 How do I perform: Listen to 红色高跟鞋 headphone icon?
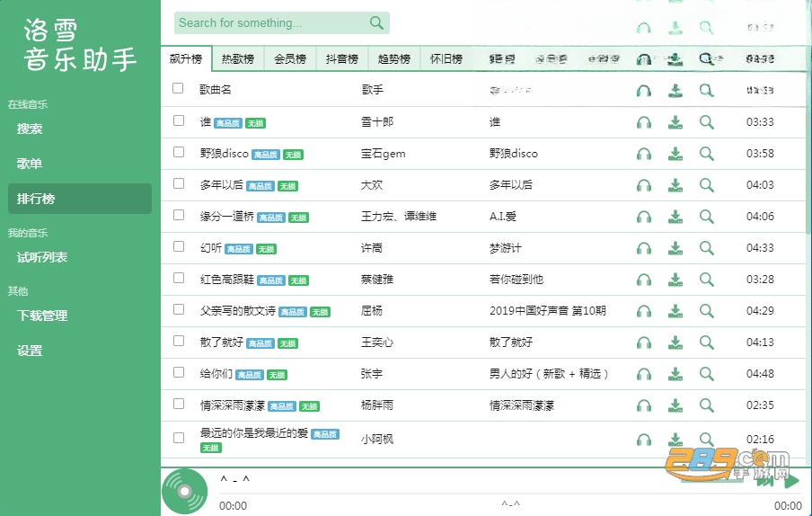(644, 280)
